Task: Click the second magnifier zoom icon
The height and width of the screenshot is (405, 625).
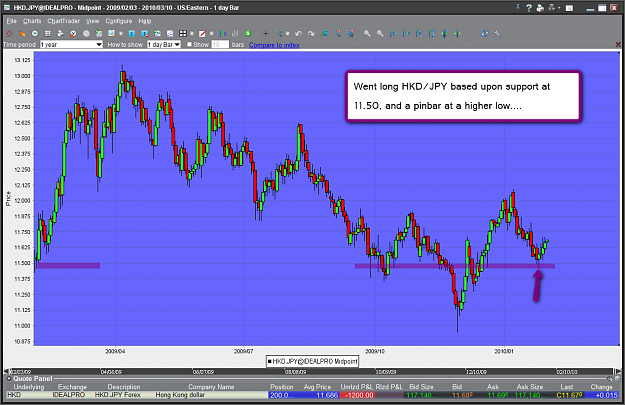Action: (x=380, y=34)
